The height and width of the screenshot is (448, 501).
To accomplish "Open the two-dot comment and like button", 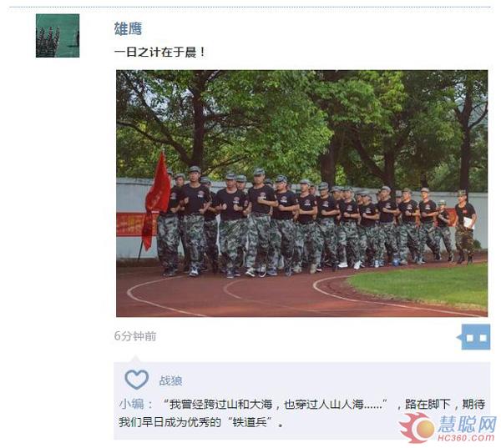I will [473, 337].
